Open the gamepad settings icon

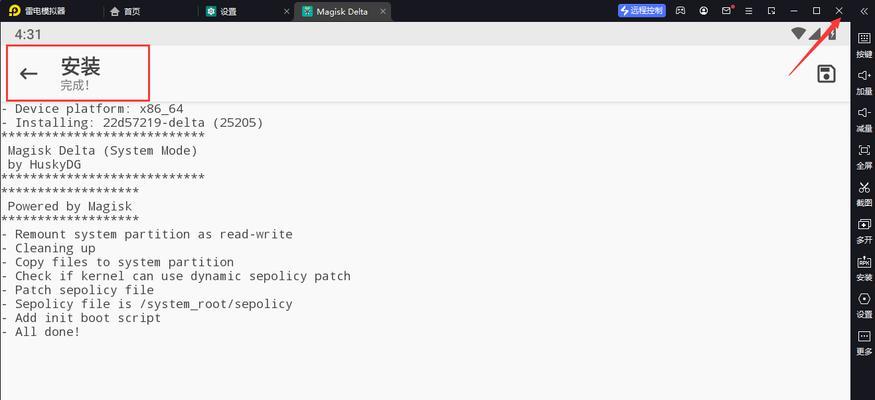click(x=680, y=11)
